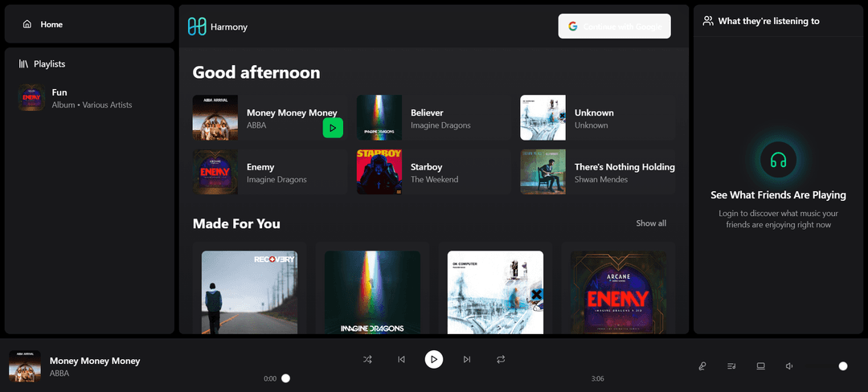Select the Enemy song title

click(x=260, y=167)
